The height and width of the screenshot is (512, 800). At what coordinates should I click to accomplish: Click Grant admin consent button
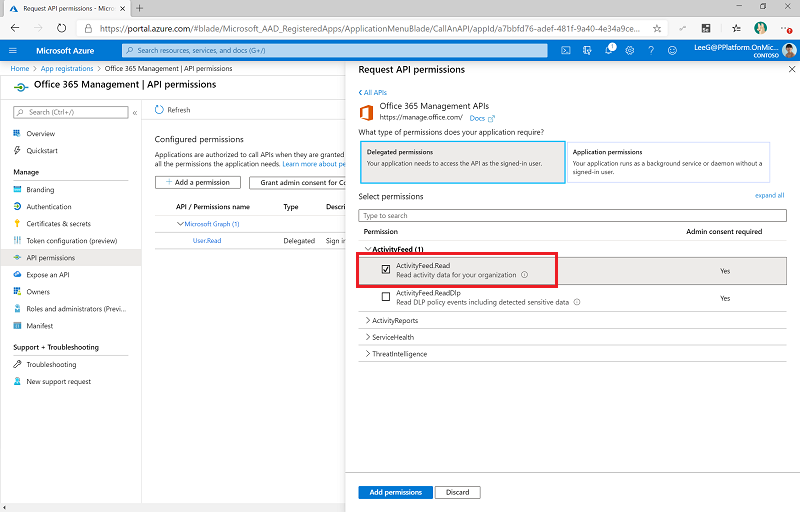(x=298, y=183)
